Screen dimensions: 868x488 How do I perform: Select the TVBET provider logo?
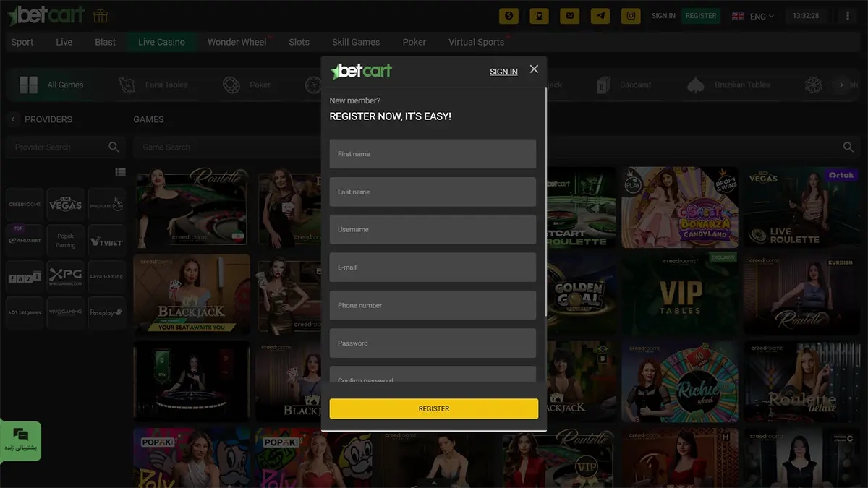click(x=106, y=241)
